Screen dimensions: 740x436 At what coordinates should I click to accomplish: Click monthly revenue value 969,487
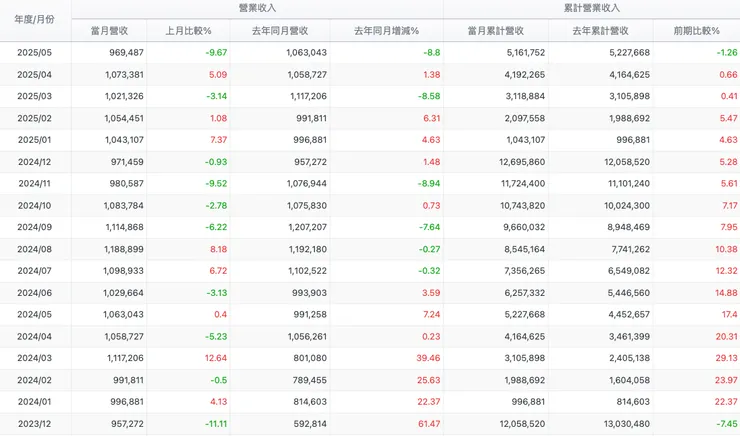pyautogui.click(x=126, y=52)
